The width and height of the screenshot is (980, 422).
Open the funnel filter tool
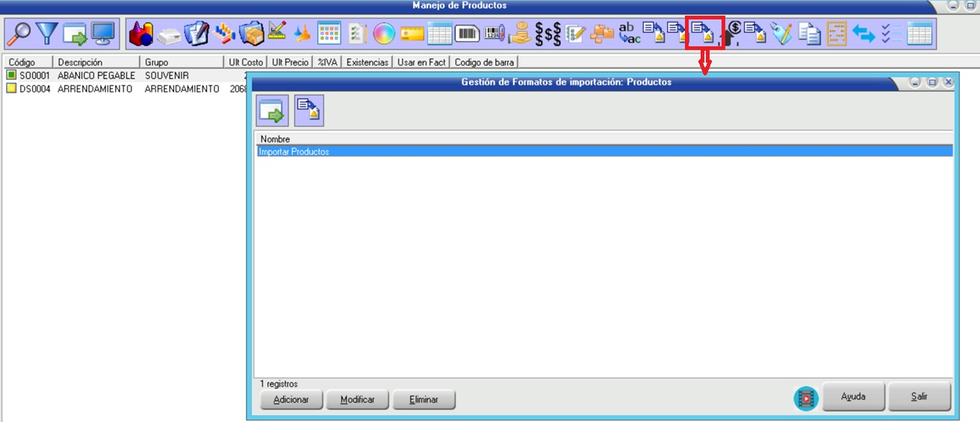pos(47,34)
